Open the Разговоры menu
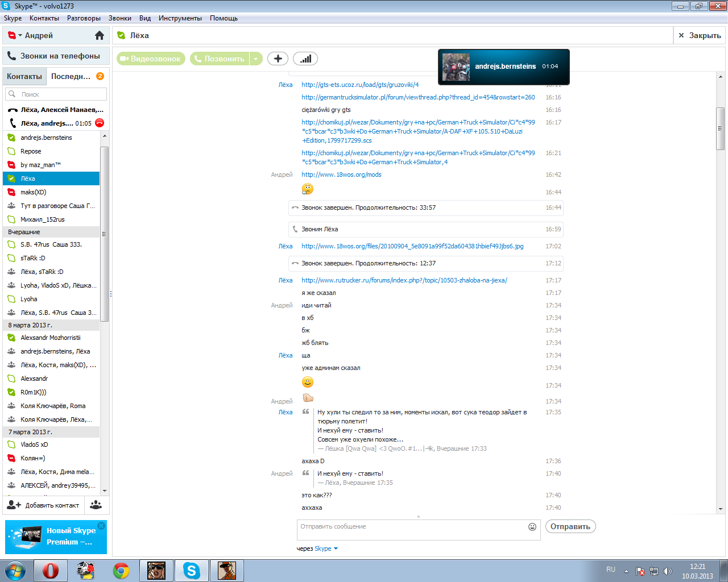The height and width of the screenshot is (582, 728). 84,18
